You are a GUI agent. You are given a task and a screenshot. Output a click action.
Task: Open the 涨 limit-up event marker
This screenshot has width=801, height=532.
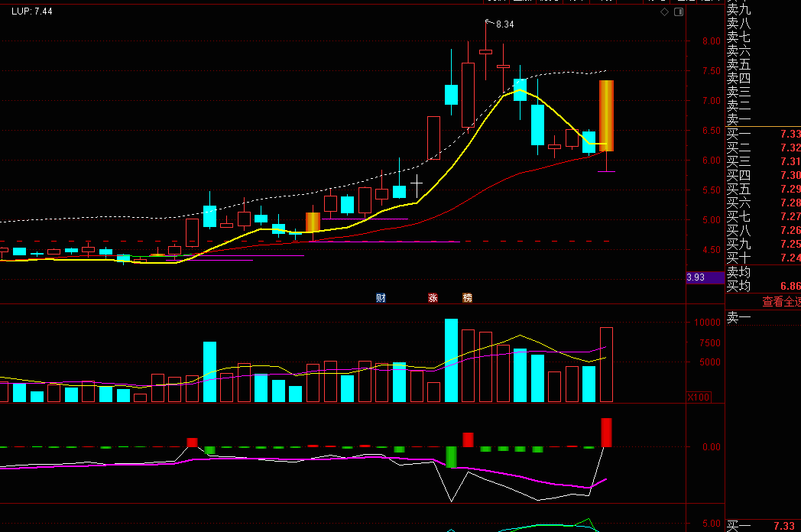click(x=433, y=298)
